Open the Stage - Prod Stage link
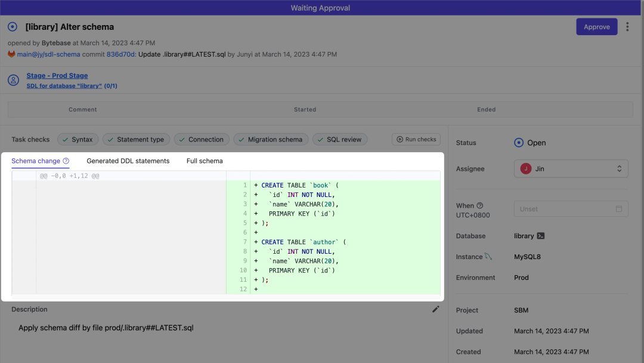 point(57,76)
